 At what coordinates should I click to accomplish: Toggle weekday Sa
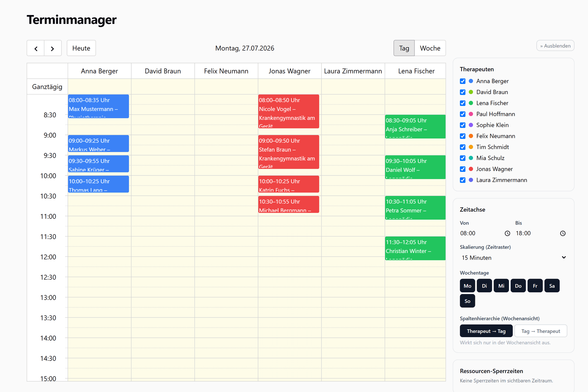tap(552, 286)
